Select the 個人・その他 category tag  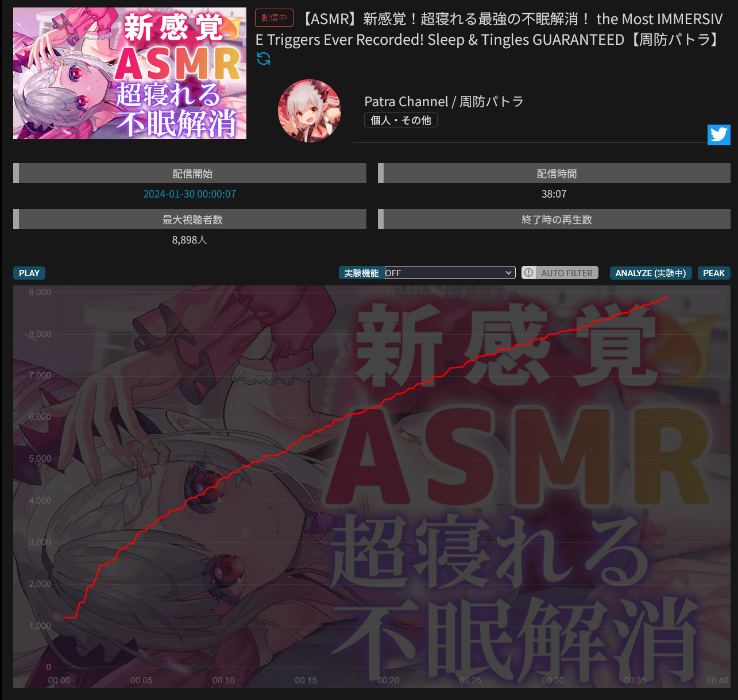pos(401,120)
